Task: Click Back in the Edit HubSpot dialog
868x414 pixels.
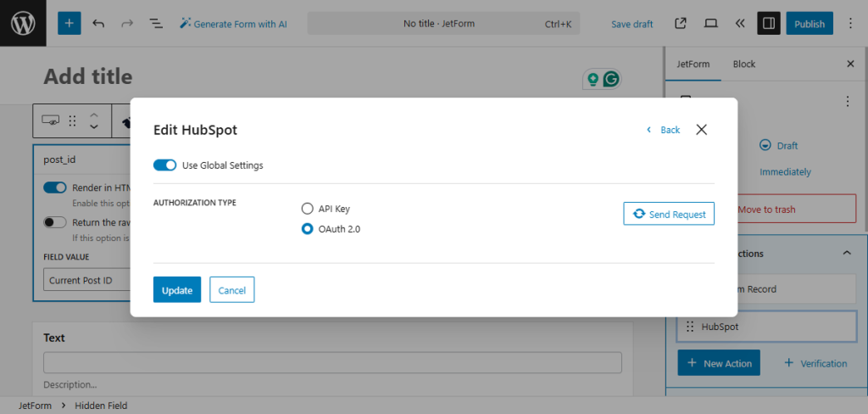Action: click(663, 130)
